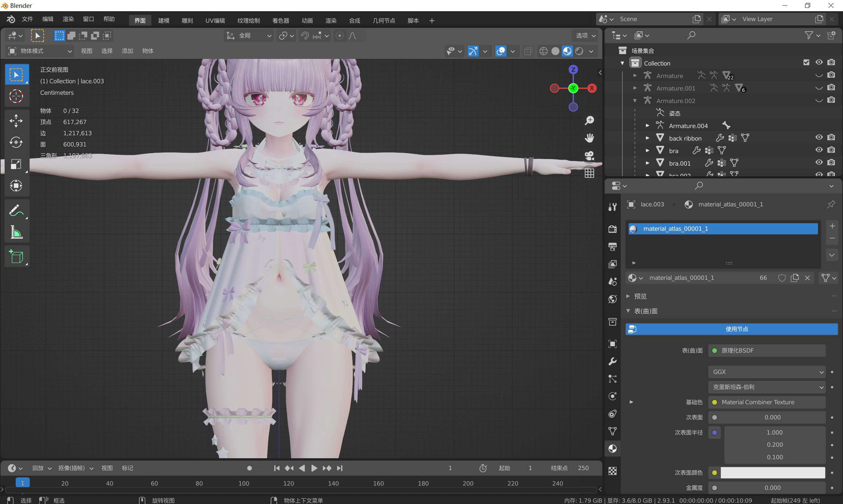Open the 添加 add menu in viewport
This screenshot has width=843, height=504.
(x=127, y=51)
